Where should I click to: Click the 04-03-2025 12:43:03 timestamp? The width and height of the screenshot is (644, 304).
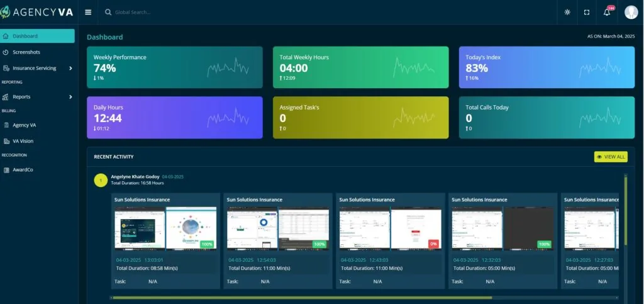coord(365,260)
